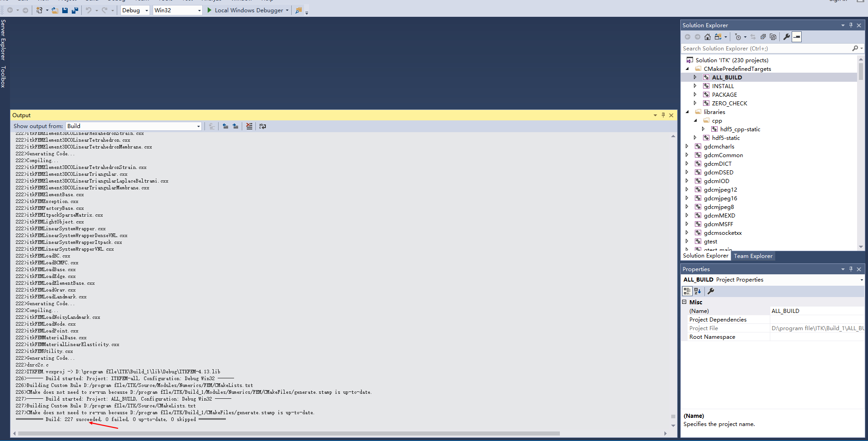Toggle Word Wrap in the Output window
This screenshot has height=441, width=868.
click(263, 126)
